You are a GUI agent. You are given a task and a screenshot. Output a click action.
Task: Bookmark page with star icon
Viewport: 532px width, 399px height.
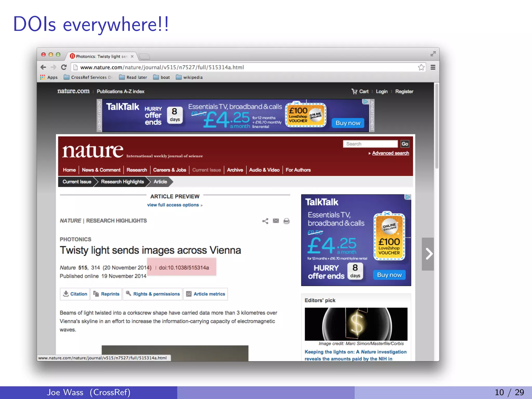coord(421,67)
